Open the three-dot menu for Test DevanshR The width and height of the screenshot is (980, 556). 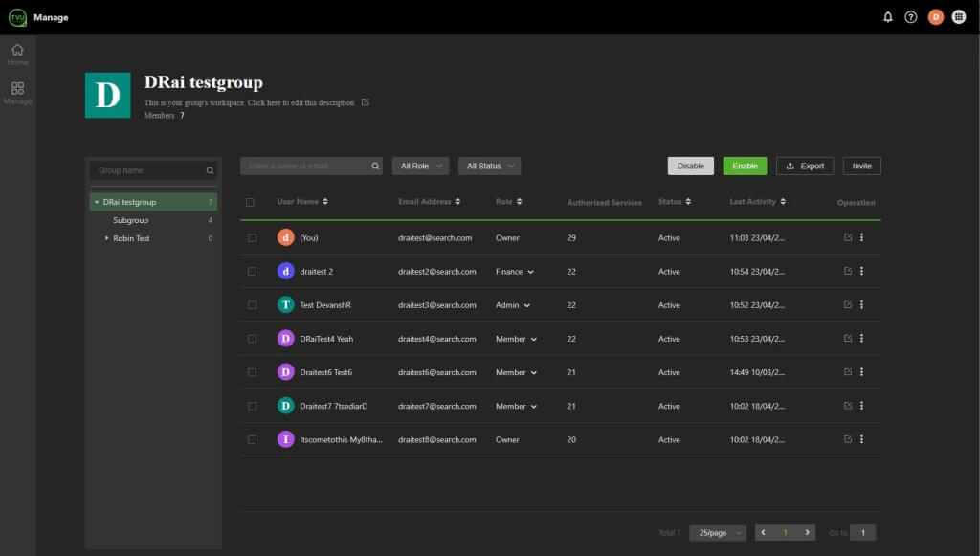tap(861, 304)
